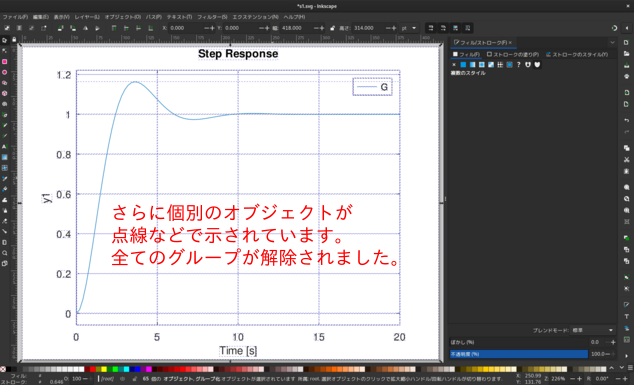Set linear gradient fill paint
The height and width of the screenshot is (385, 634).
[472, 65]
